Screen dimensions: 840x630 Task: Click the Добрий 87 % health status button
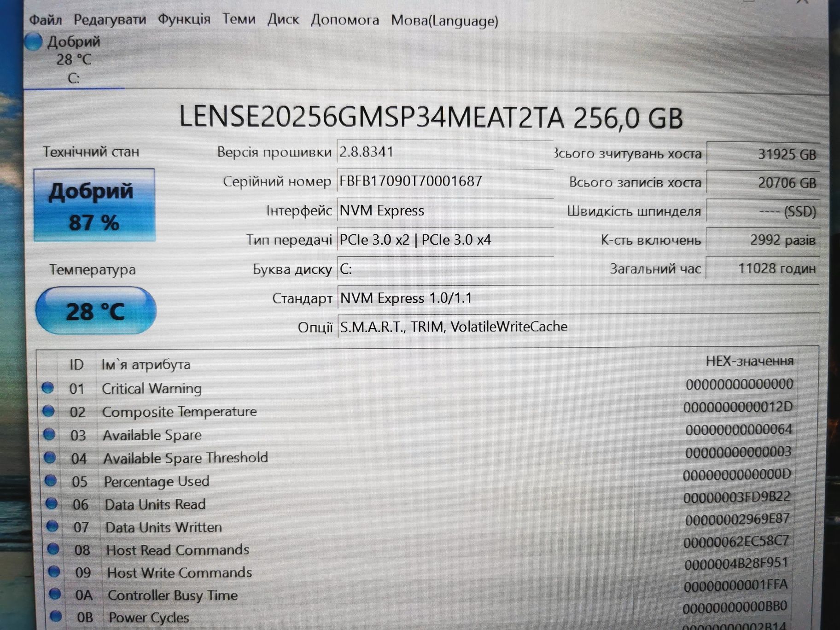coord(94,205)
